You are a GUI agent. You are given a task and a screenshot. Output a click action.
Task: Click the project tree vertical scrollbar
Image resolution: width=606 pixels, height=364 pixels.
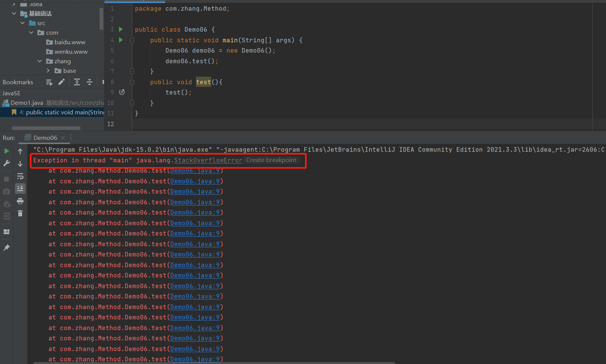point(101,18)
